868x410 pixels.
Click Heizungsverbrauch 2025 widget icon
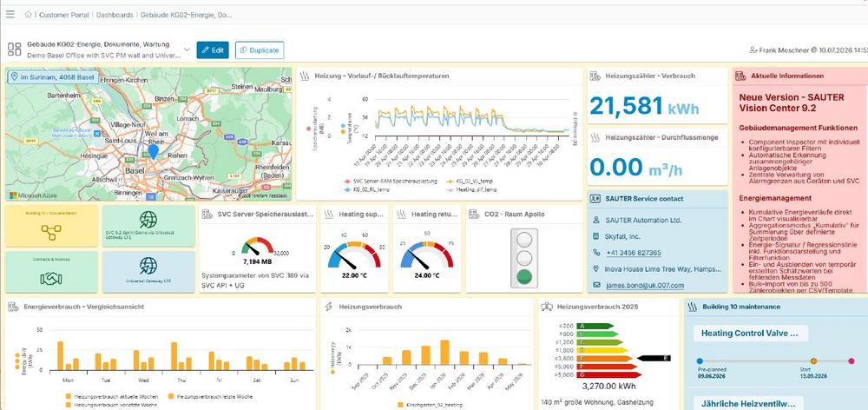pyautogui.click(x=547, y=307)
